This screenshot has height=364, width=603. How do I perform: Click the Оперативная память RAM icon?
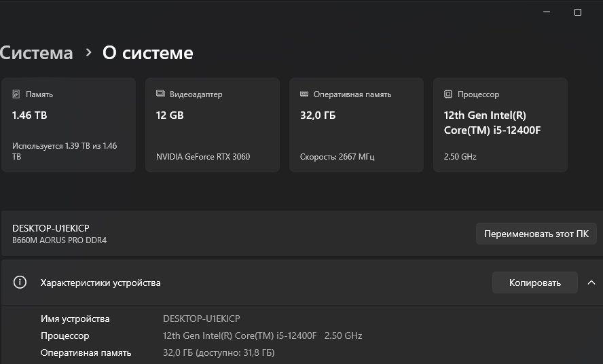(x=304, y=94)
